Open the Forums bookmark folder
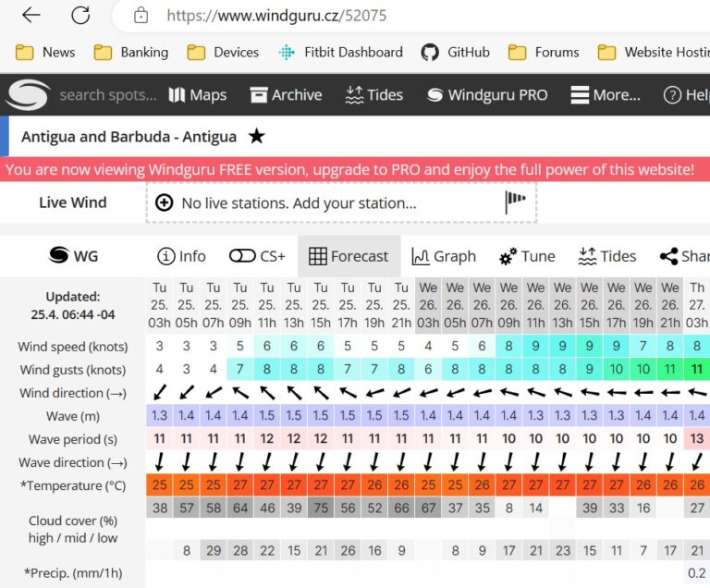This screenshot has height=588, width=710. pos(544,52)
